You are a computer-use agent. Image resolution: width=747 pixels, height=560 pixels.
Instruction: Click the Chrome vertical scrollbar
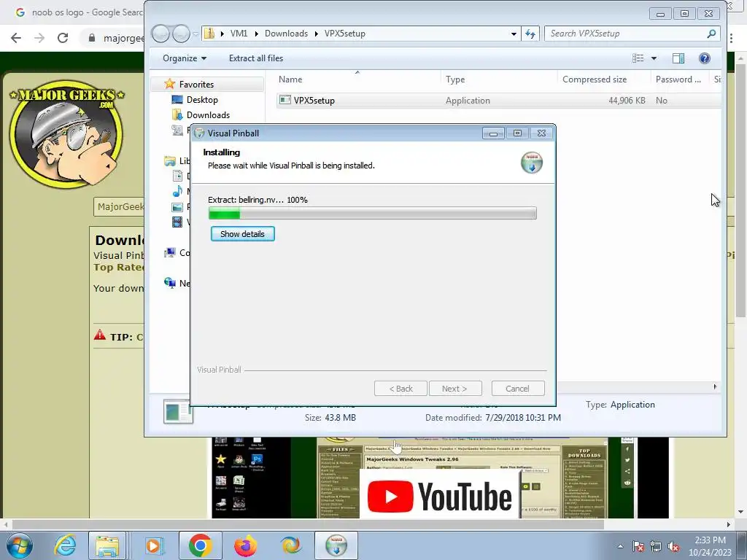(741, 190)
